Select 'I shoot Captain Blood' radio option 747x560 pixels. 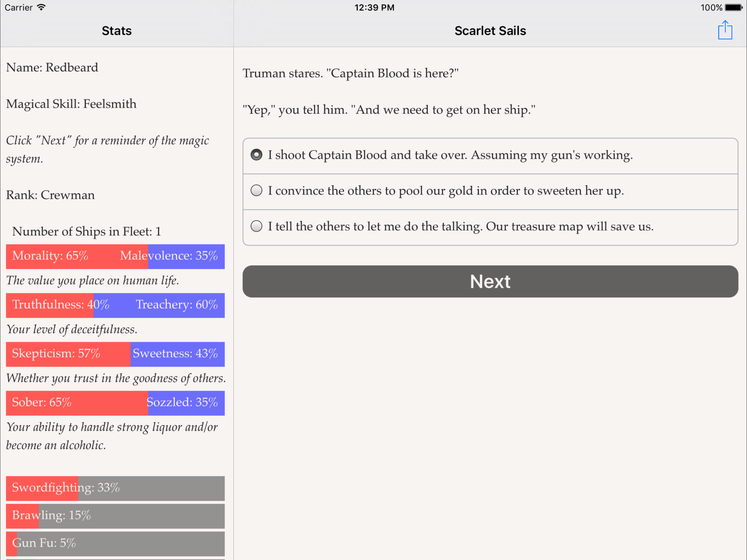[256, 155]
